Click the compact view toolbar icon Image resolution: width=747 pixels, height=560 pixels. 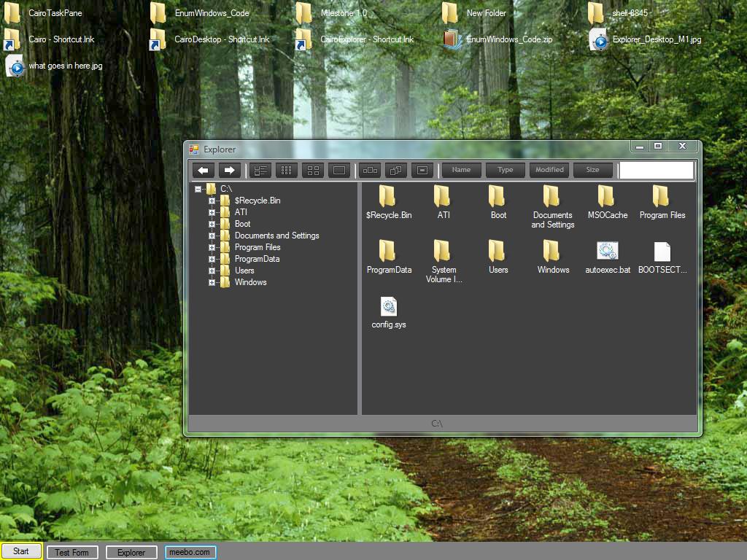coord(422,170)
